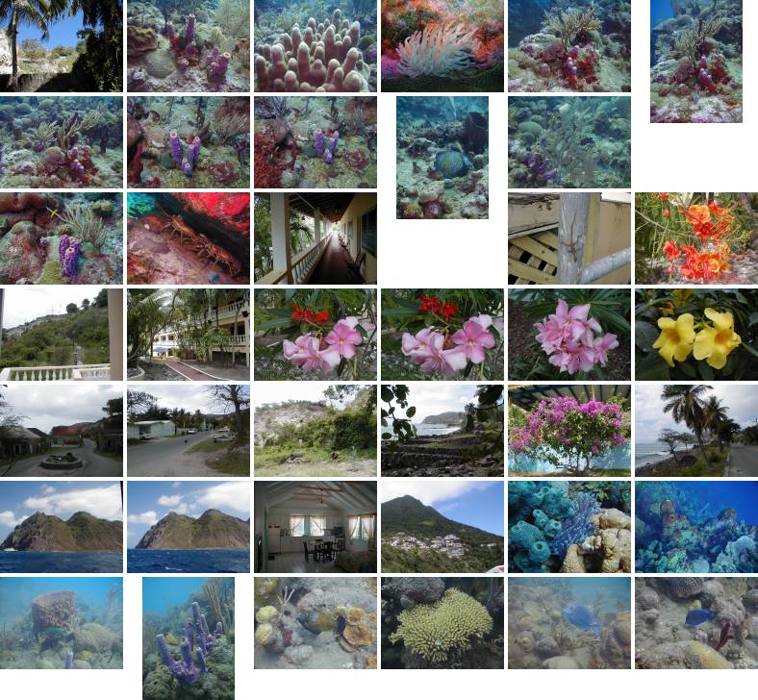Click the covered wooden balcony corridor photo
The height and width of the screenshot is (700, 758).
point(316,238)
